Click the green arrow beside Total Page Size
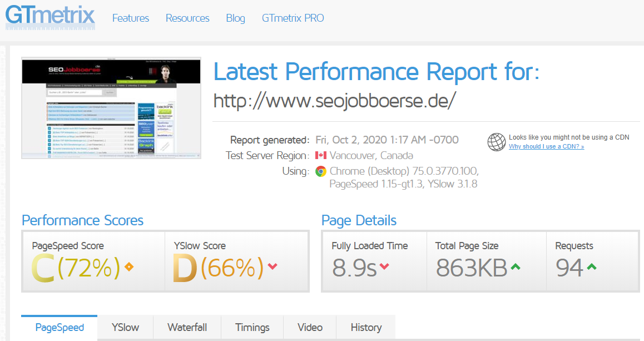This screenshot has width=644, height=341. click(516, 266)
